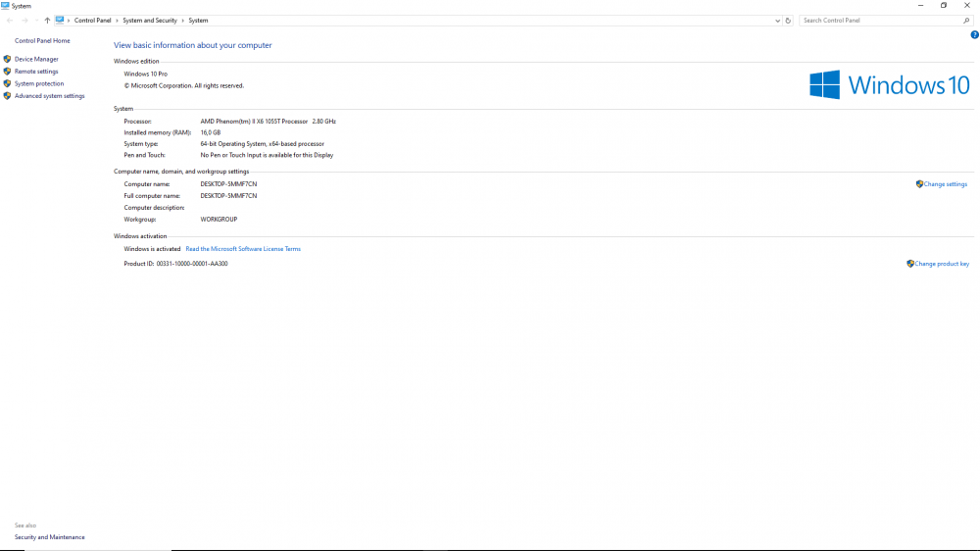Screen dimensions: 980x551
Task: Select Windows is activated text
Action: [152, 249]
